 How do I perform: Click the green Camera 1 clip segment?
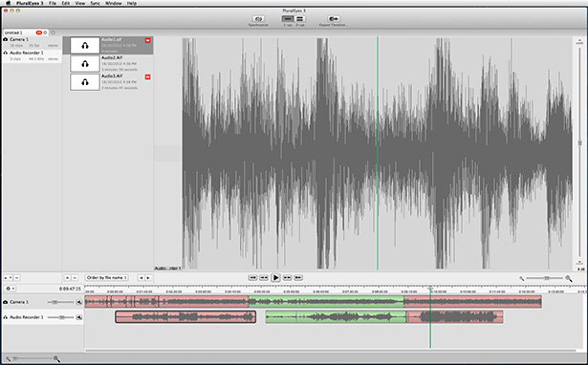click(326, 302)
